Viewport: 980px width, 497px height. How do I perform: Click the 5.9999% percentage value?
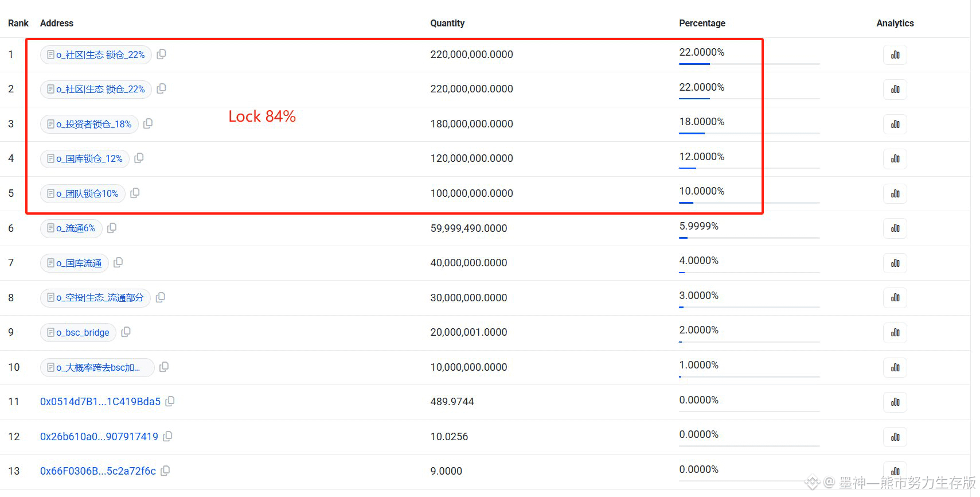pyautogui.click(x=699, y=226)
